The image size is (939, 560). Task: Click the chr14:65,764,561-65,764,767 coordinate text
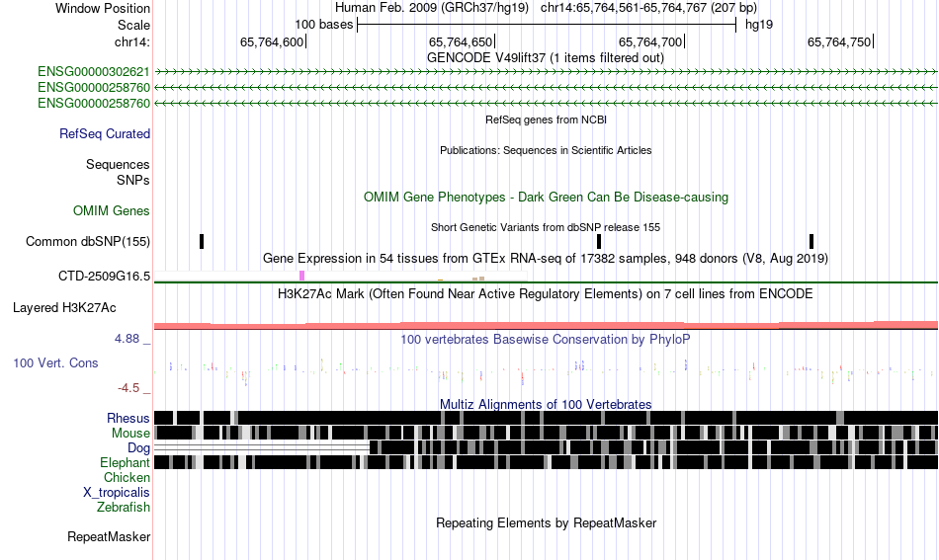tap(624, 8)
